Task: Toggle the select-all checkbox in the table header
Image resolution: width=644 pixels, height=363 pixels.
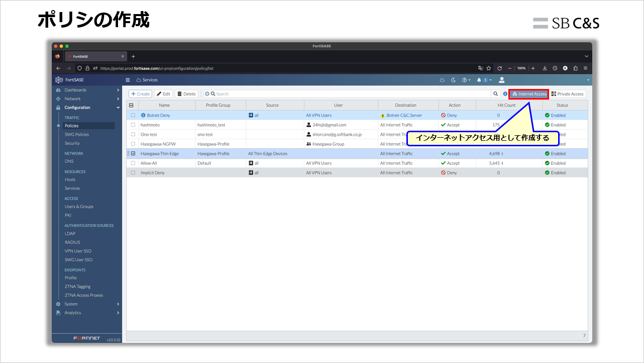Action: click(131, 105)
